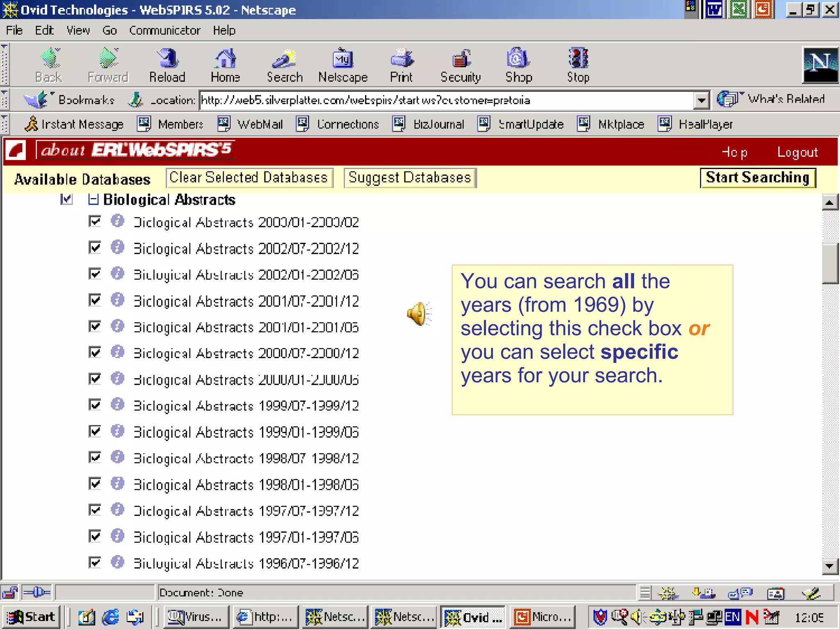
Task: Uncheck Biological Abstracts 1998/07-1998/12
Action: coord(95,457)
